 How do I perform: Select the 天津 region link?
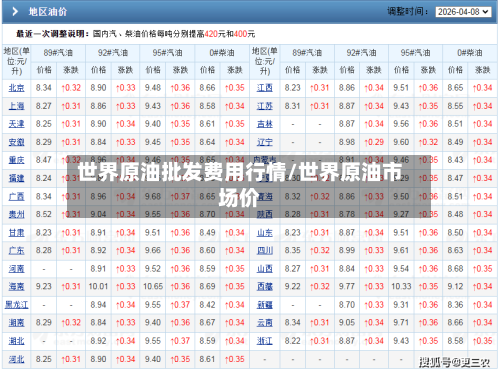tap(16, 124)
